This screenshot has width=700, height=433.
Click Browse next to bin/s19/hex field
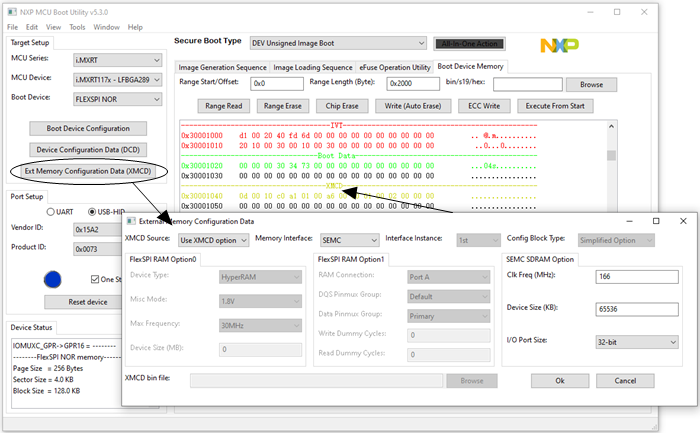tap(592, 84)
